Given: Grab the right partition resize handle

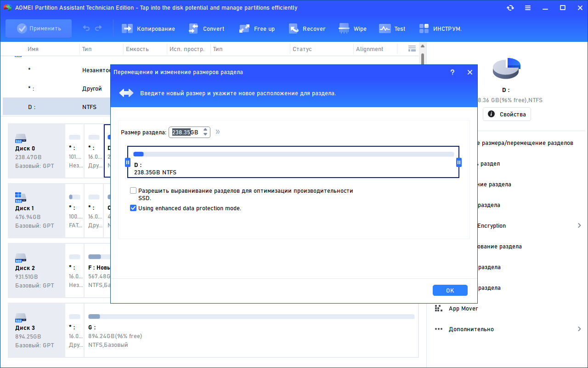Looking at the screenshot, I should coord(459,162).
